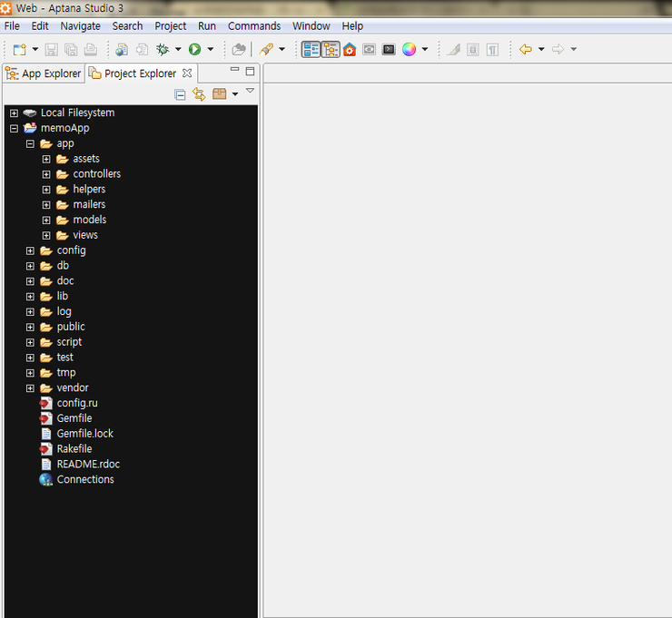Click the Connections globe icon

45,480
